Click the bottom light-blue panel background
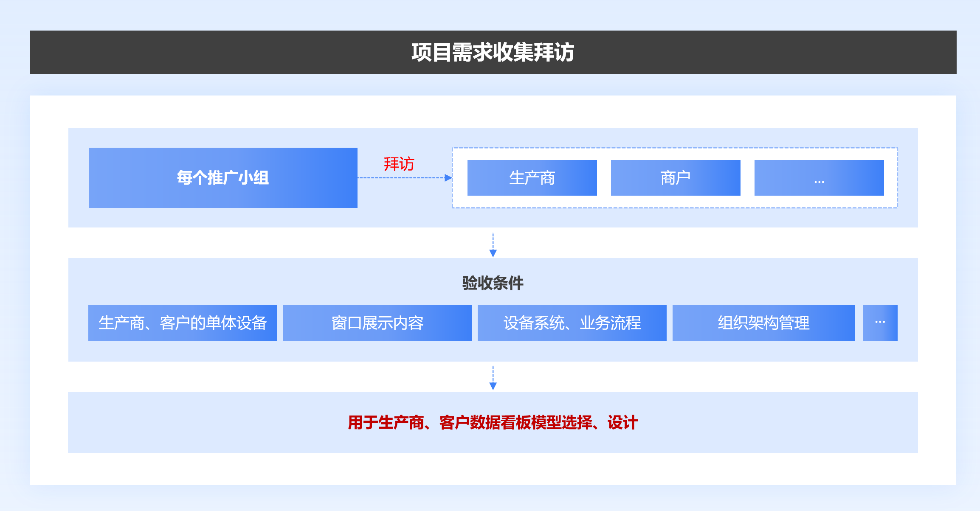Viewport: 980px width, 511px height. point(204,424)
